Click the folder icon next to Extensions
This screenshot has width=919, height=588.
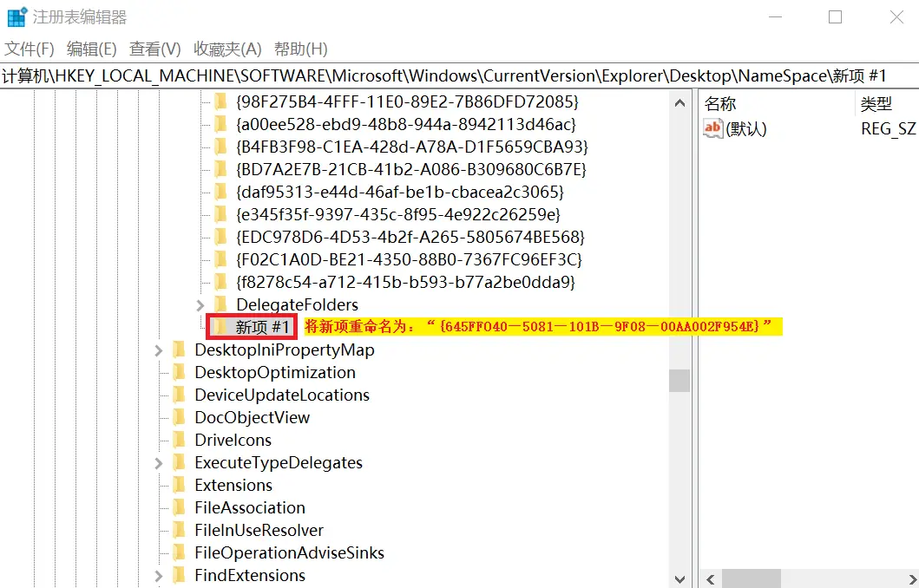coord(180,485)
